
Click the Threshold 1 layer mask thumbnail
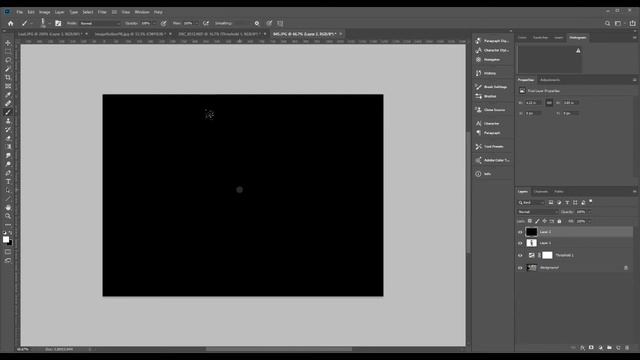coord(547,256)
